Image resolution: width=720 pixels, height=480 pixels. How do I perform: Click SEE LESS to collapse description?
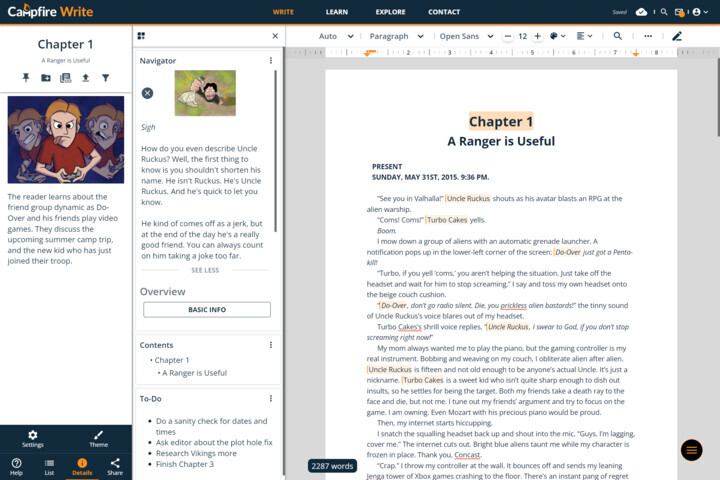pyautogui.click(x=205, y=270)
